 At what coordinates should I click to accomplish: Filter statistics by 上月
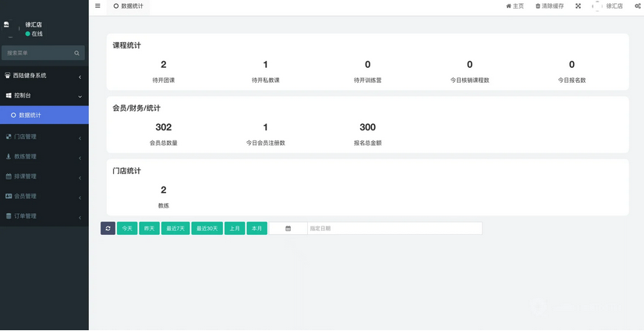[x=235, y=228]
